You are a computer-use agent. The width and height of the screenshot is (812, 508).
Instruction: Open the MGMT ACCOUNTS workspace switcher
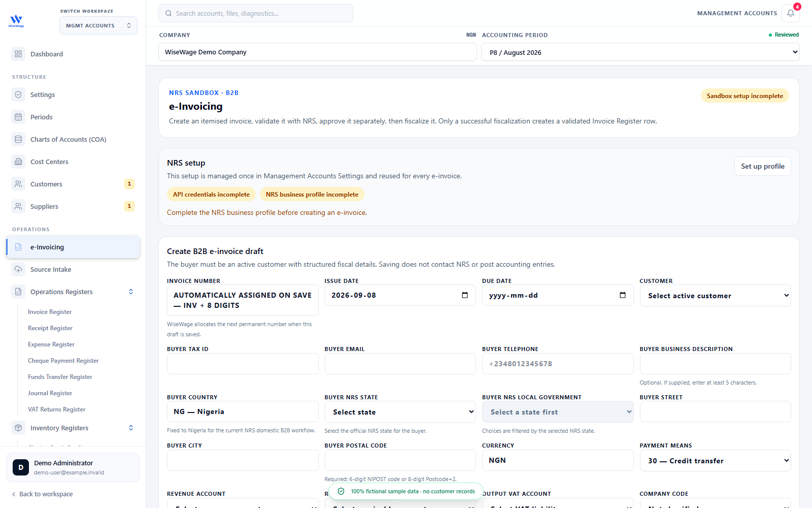98,25
